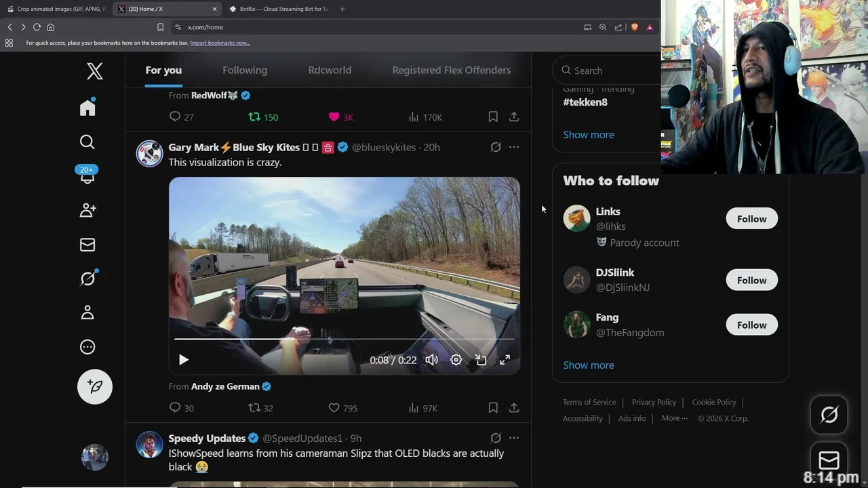The image size is (868, 488).
Task: Follow the Links account
Action: 751,218
